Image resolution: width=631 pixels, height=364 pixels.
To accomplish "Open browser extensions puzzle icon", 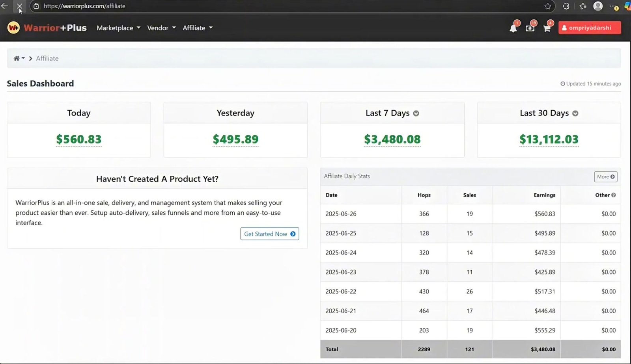I will click(x=566, y=6).
